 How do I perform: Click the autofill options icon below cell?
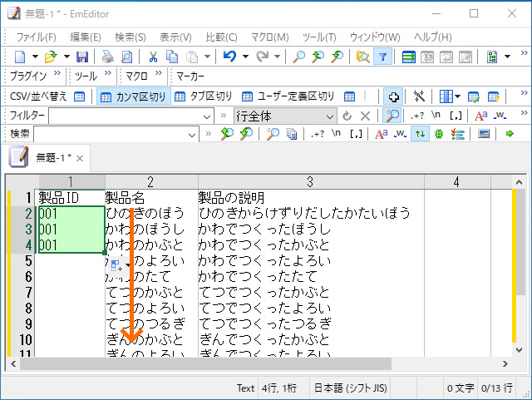pos(116,265)
